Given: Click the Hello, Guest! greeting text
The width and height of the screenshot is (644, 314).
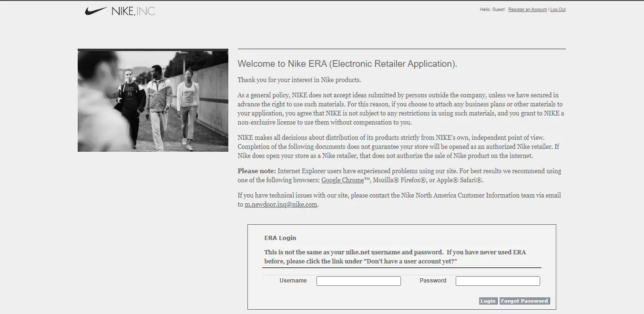Looking at the screenshot, I should (492, 10).
